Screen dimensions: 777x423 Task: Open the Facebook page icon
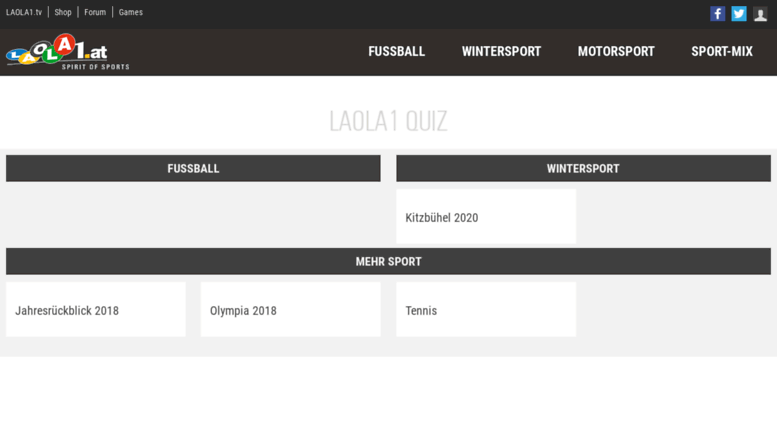click(x=717, y=13)
